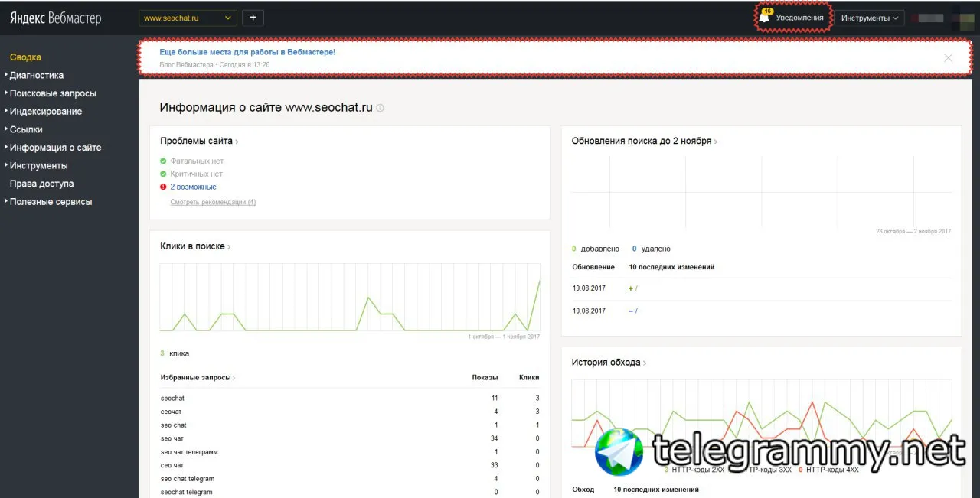Screen dimensions: 980x498
Task: Open Избранные запросы heading link
Action: click(x=198, y=378)
